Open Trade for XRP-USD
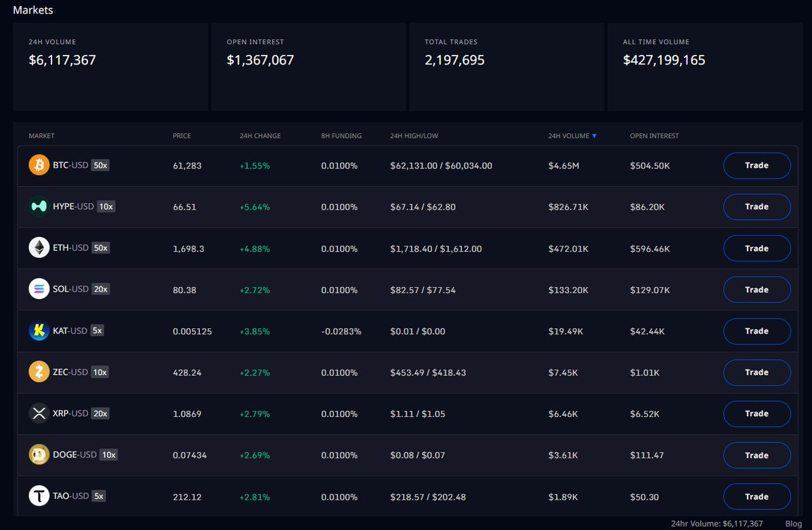The width and height of the screenshot is (812, 530). [756, 414]
